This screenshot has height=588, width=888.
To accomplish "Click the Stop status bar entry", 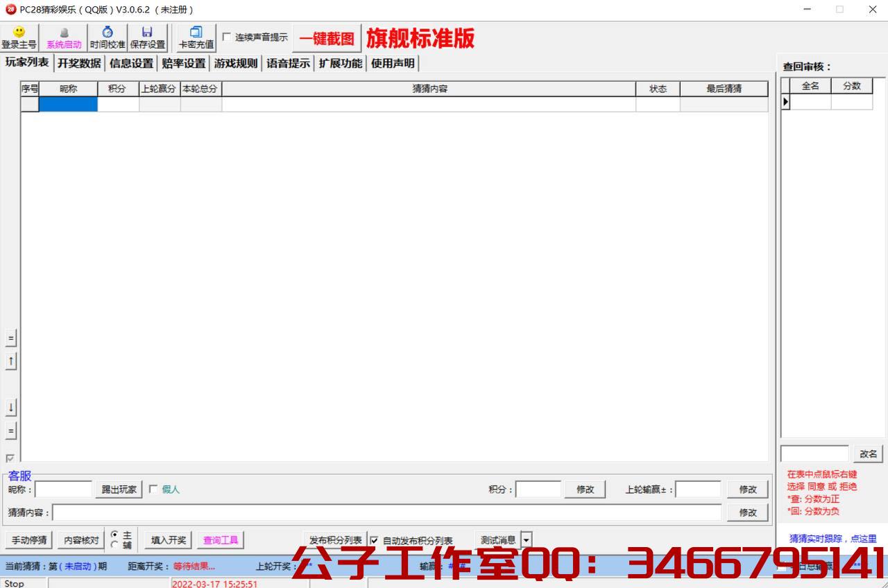I will (14, 583).
